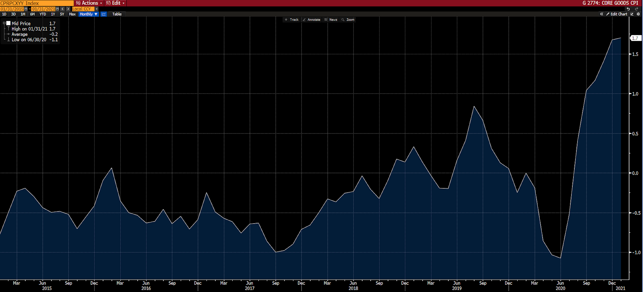
Task: Select the 5Y range
Action: pyautogui.click(x=62, y=14)
